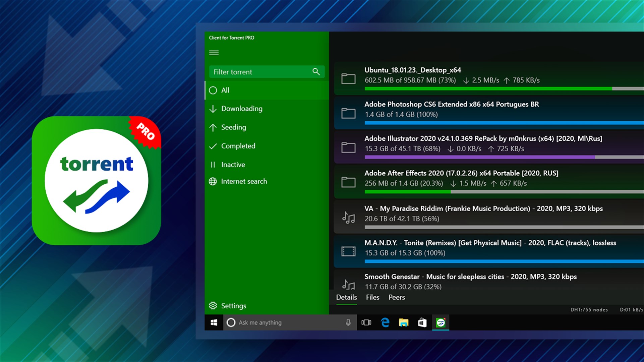This screenshot has height=362, width=644.
Task: Show Inactive torrents
Action: pyautogui.click(x=233, y=165)
